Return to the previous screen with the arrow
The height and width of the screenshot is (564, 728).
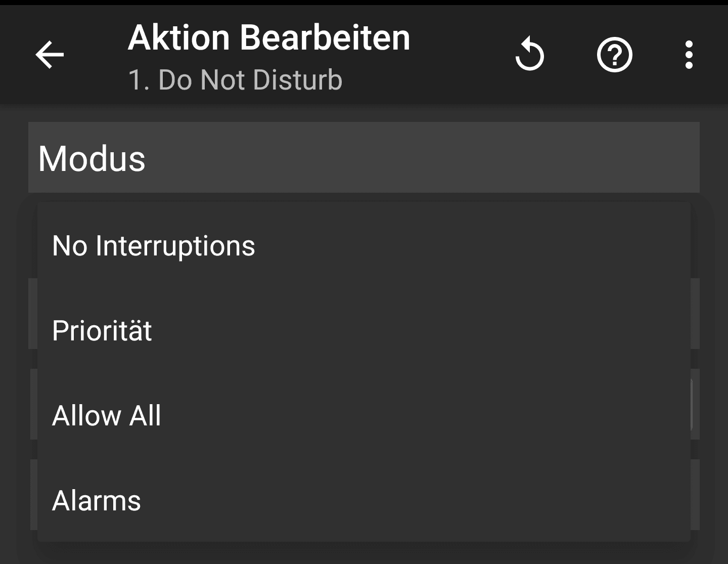[50, 55]
